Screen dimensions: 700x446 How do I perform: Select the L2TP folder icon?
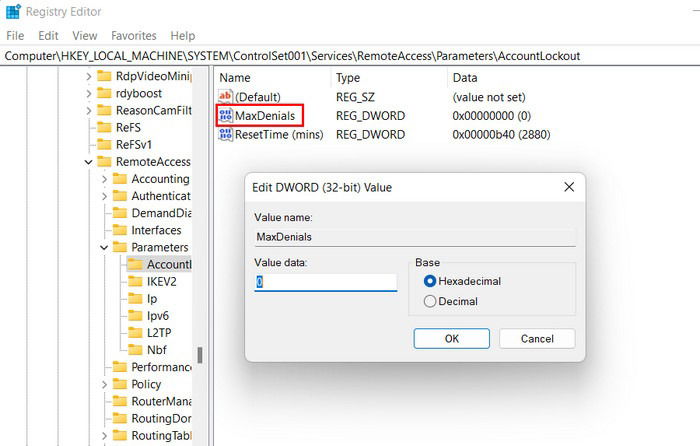(x=135, y=333)
